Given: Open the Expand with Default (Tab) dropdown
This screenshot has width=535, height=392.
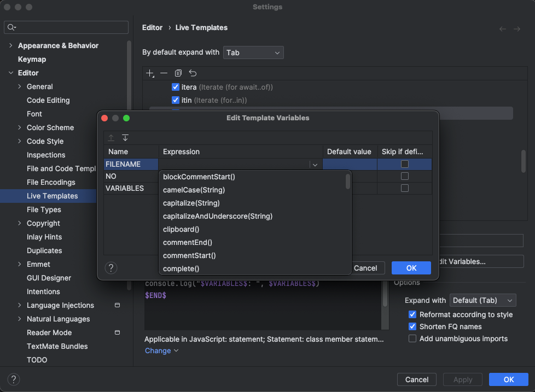Looking at the screenshot, I should pyautogui.click(x=482, y=300).
